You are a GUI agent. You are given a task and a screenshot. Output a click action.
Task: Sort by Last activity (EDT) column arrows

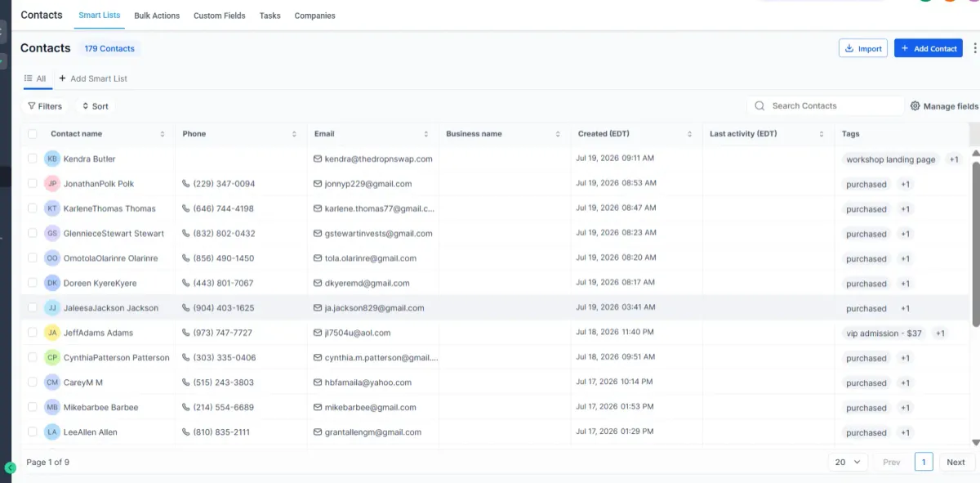click(822, 134)
